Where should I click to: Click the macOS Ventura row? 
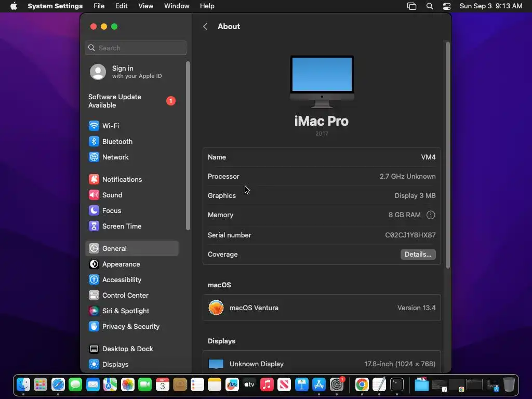point(322,308)
